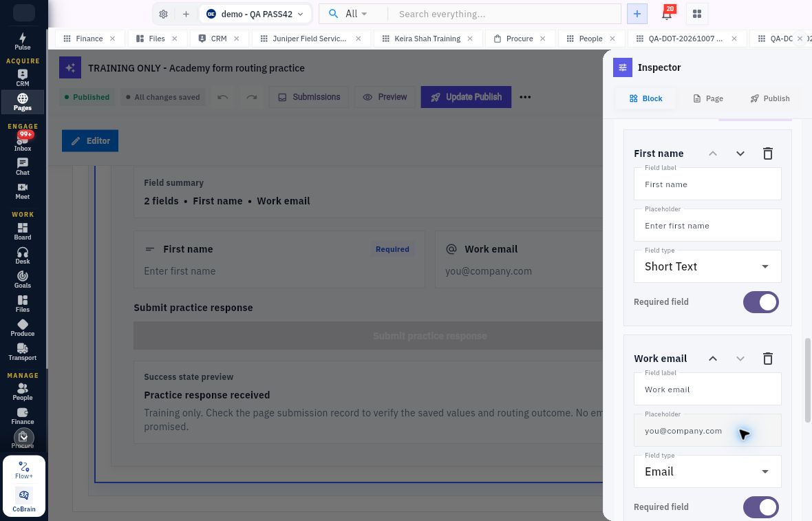Viewport: 812px width, 521px height.
Task: Open Desk in sidebar
Action: click(22, 256)
